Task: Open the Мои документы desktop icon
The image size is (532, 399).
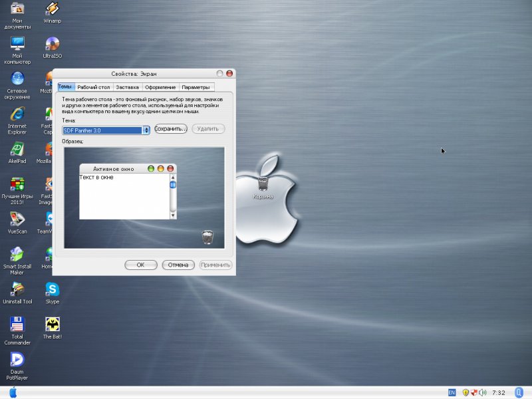Action: pyautogui.click(x=17, y=15)
